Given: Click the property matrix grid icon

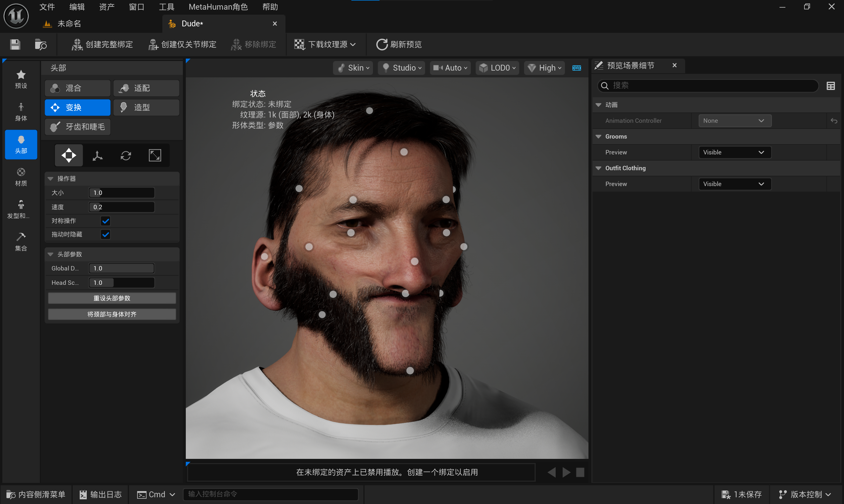Looking at the screenshot, I should [x=831, y=86].
